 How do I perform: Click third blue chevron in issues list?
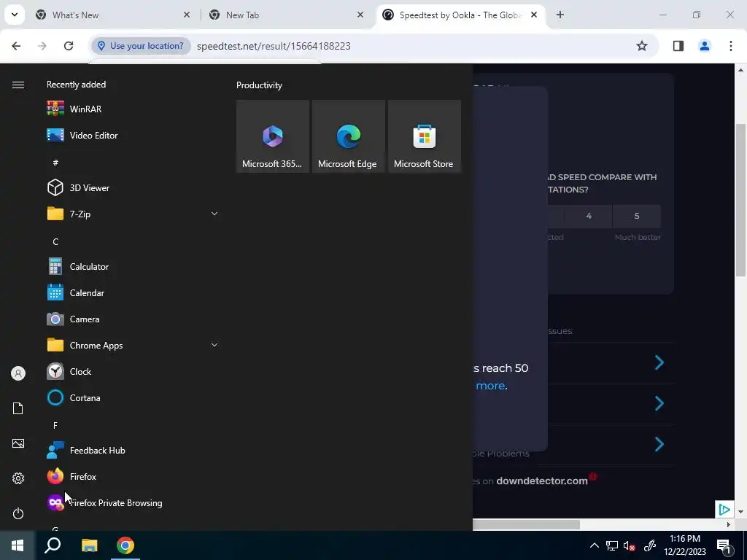659,444
